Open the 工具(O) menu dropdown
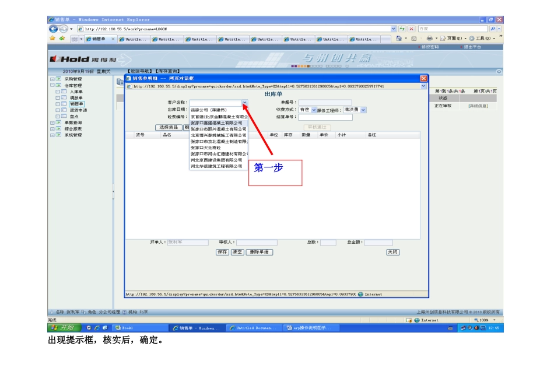This screenshot has width=554, height=392. [x=494, y=38]
